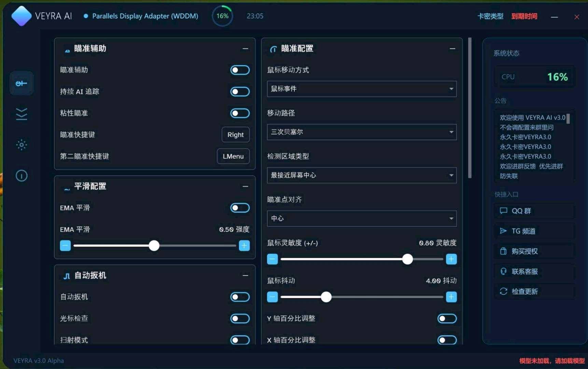The width and height of the screenshot is (588, 369).
Task: Click the CPU 16% status card
Action: point(534,77)
